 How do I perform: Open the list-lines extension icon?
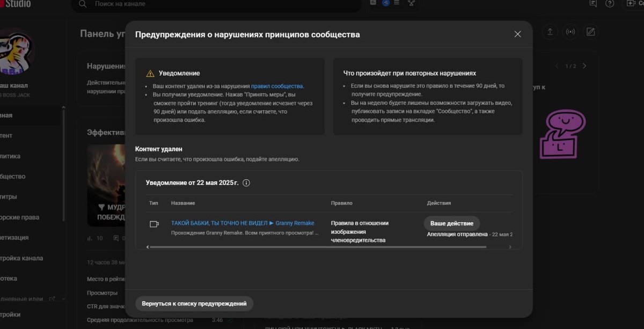(397, 3)
